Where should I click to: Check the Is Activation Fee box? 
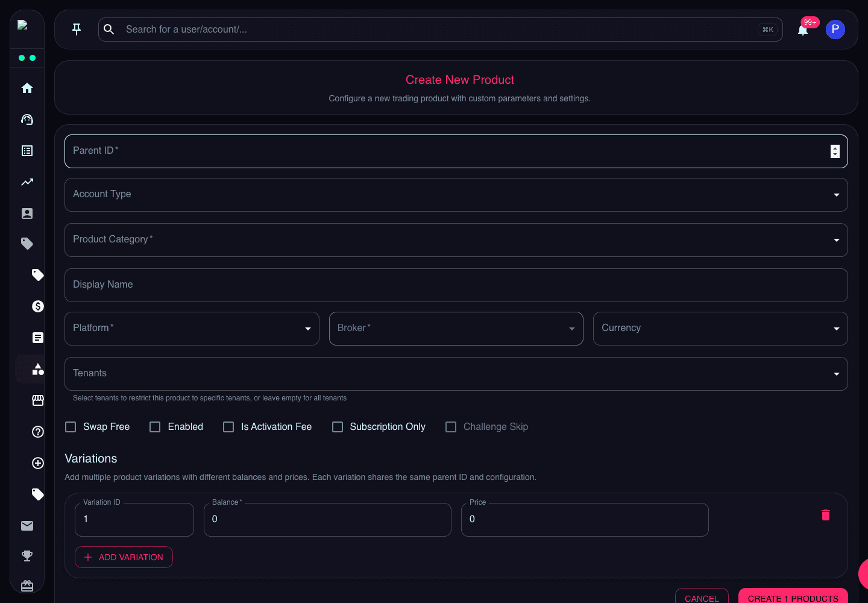(228, 427)
